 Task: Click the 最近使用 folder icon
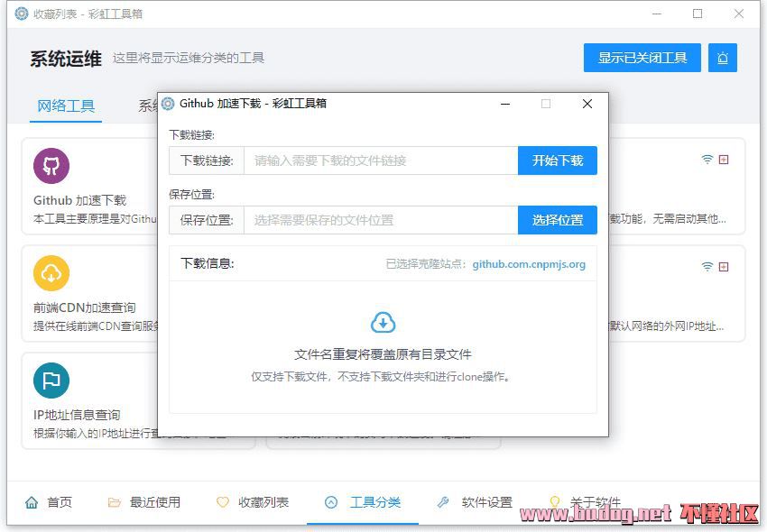point(114,502)
